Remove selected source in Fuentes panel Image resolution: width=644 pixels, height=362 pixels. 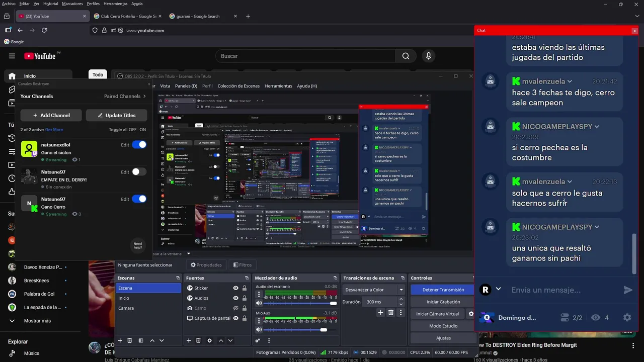coord(198,340)
